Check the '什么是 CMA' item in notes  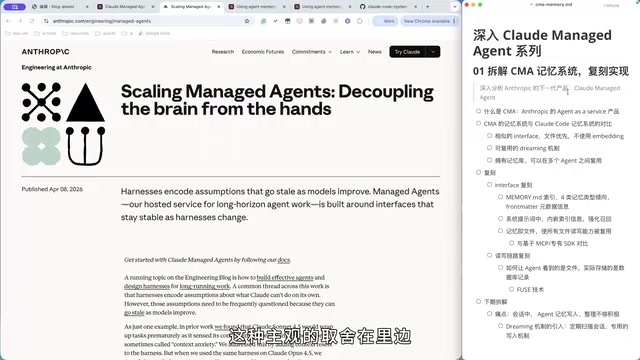[478, 111]
